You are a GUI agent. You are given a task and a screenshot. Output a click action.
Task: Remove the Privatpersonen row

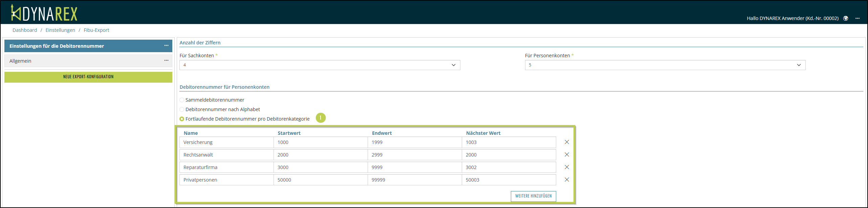pos(567,180)
